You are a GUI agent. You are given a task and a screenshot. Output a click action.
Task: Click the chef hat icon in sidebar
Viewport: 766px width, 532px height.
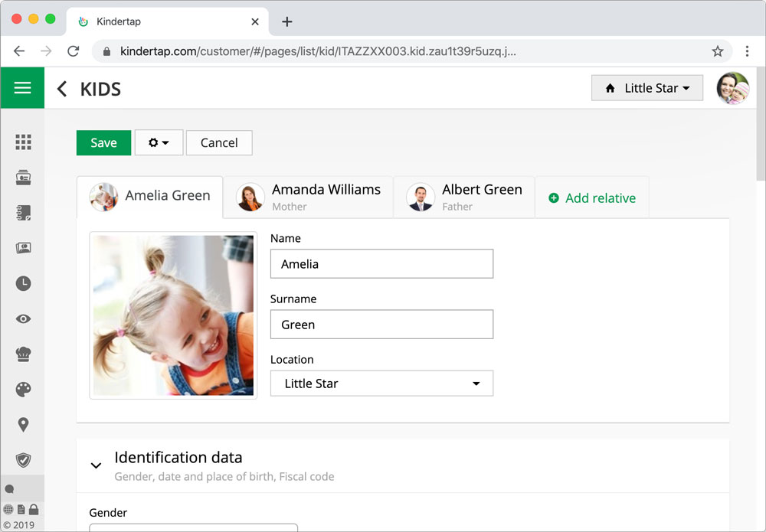pyautogui.click(x=23, y=354)
